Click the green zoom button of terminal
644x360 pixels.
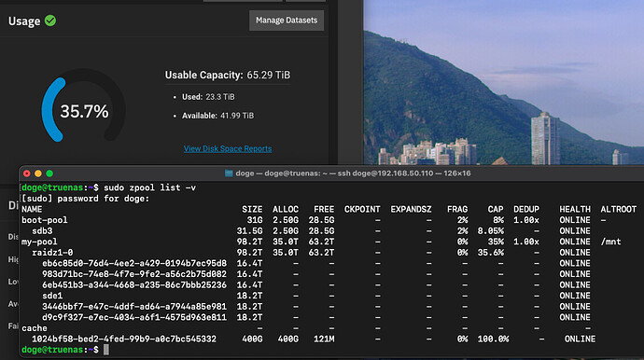(x=49, y=173)
